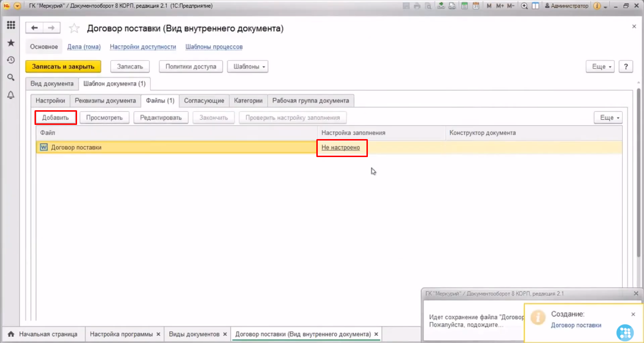
Task: Click Добавить to add a file
Action: [56, 117]
